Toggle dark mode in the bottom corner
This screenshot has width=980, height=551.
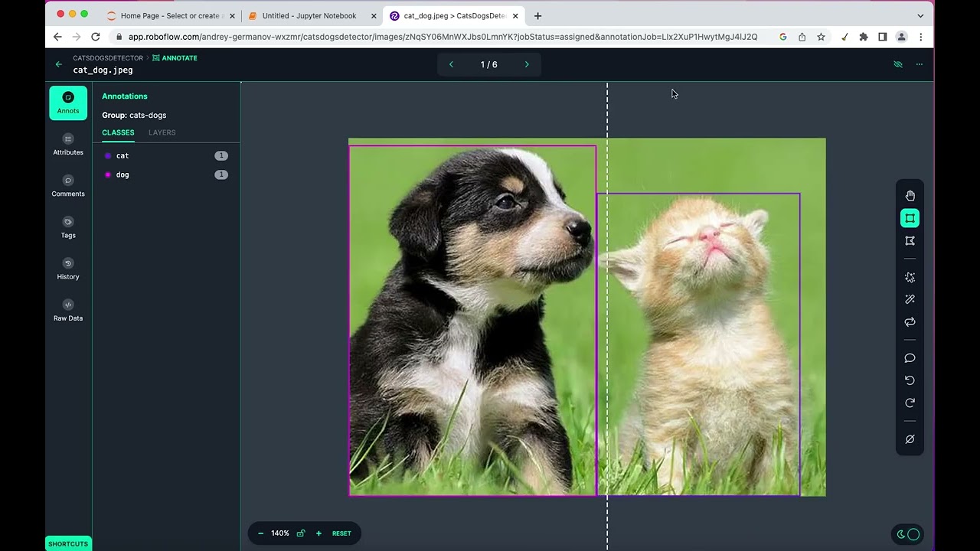[907, 534]
